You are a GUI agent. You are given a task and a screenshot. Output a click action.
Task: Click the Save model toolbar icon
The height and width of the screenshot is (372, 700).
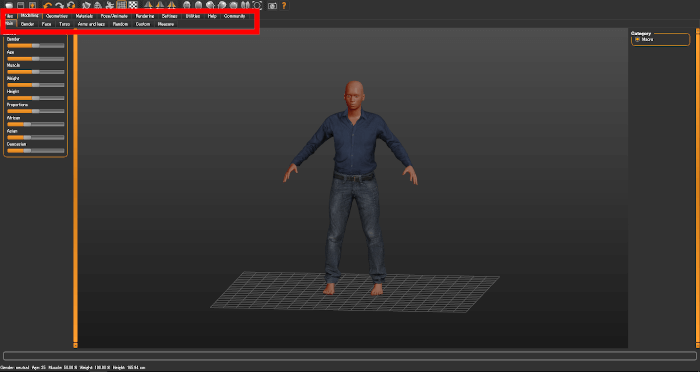click(20, 5)
